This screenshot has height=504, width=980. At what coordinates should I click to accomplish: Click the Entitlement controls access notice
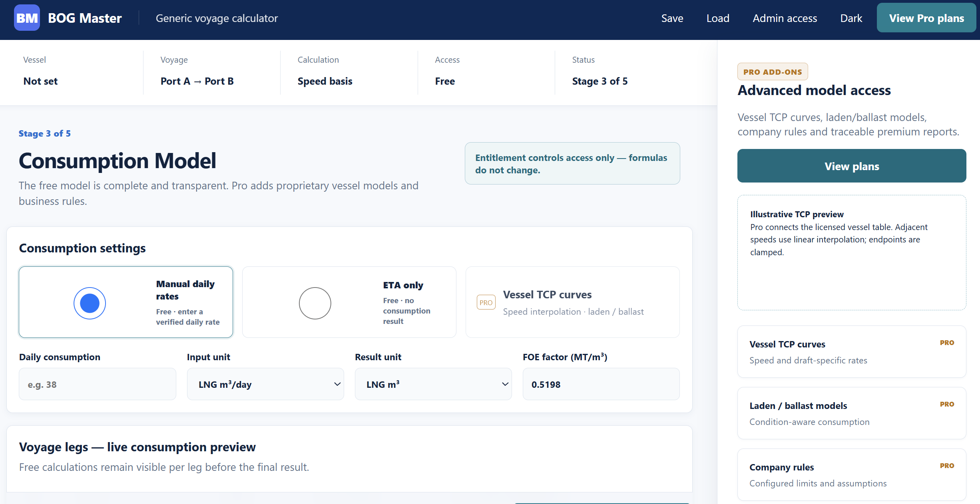click(572, 164)
